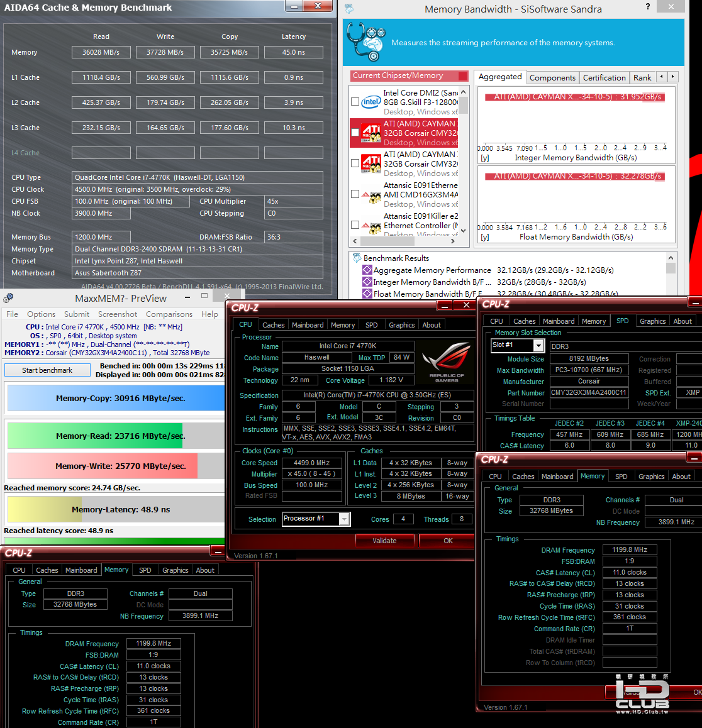Open the Help menu in MaxxMEM

[209, 314]
